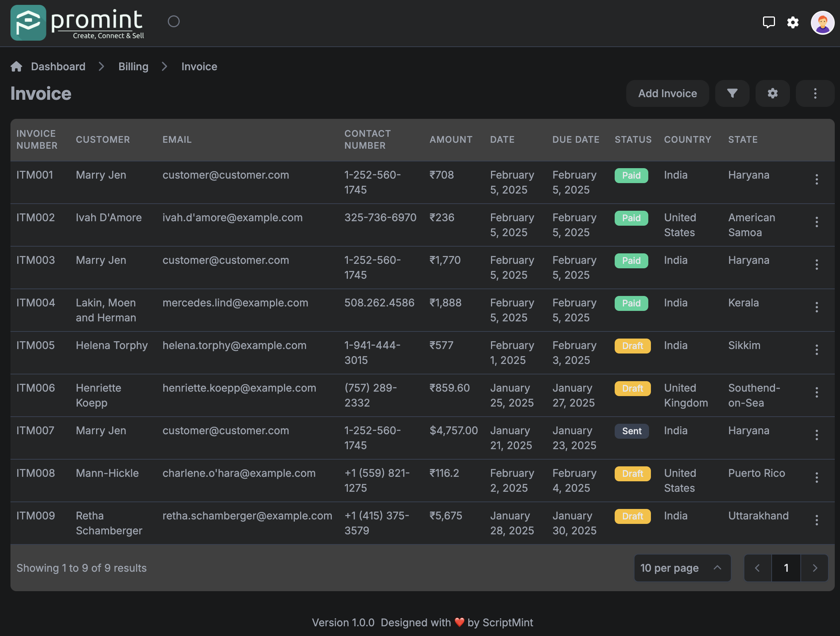
Task: Sort by Customer column header
Action: [103, 139]
